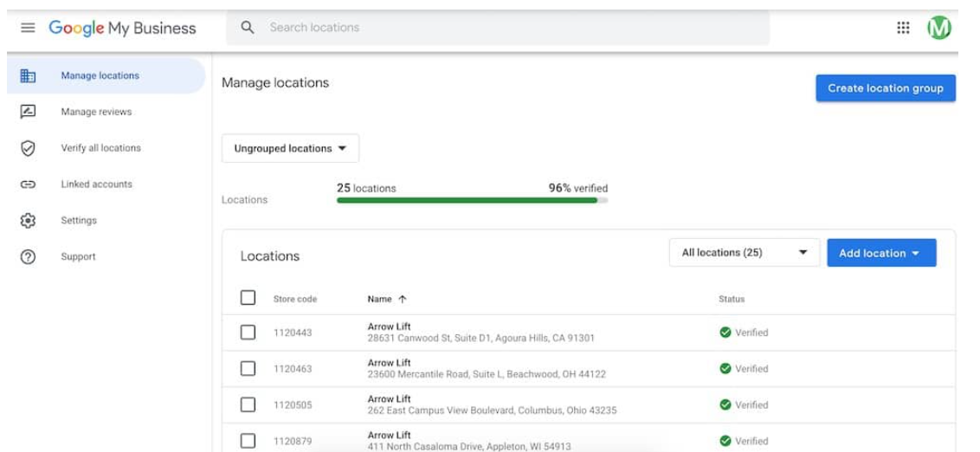The image size is (980, 452).
Task: Click the Verify all locations shield icon
Action: (x=28, y=148)
